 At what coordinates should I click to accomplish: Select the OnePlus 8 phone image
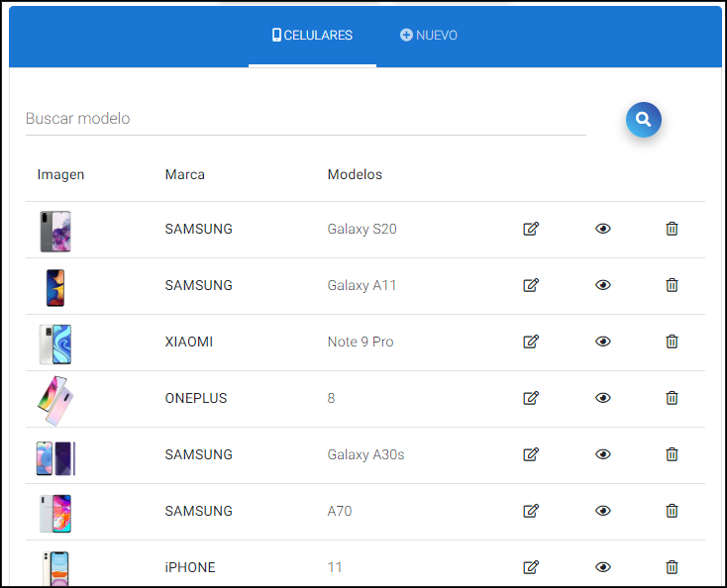click(x=54, y=399)
